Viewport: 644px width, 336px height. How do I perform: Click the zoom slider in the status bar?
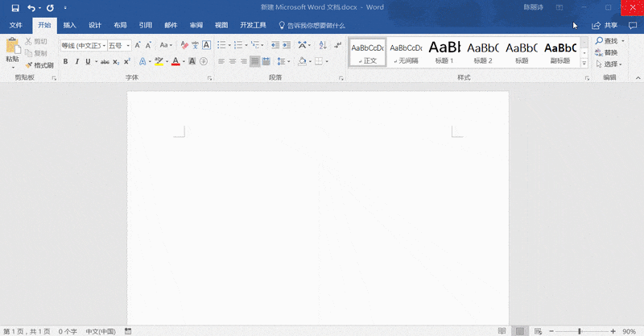click(x=580, y=331)
